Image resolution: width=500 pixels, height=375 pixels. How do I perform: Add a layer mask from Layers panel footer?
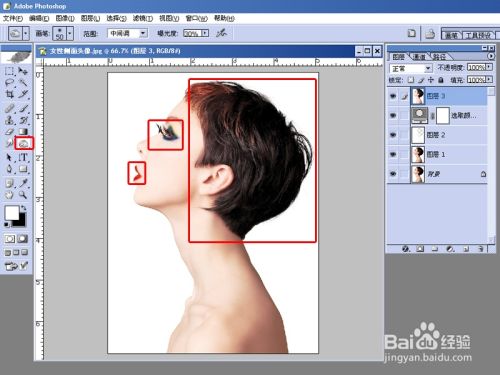coord(420,249)
